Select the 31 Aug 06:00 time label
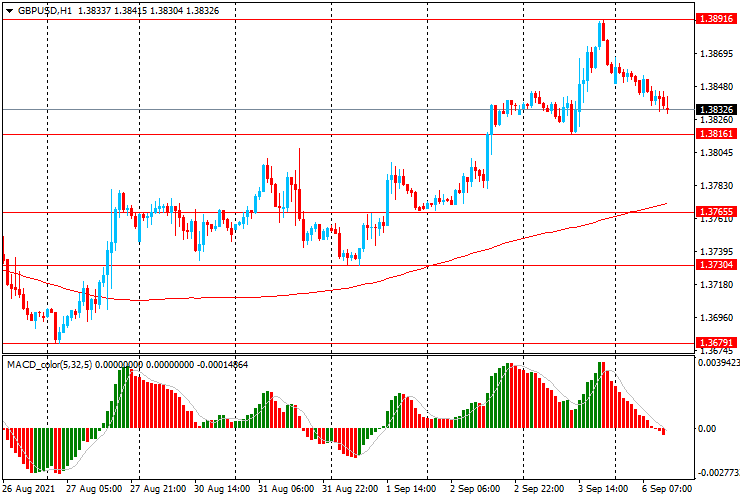 point(286,489)
